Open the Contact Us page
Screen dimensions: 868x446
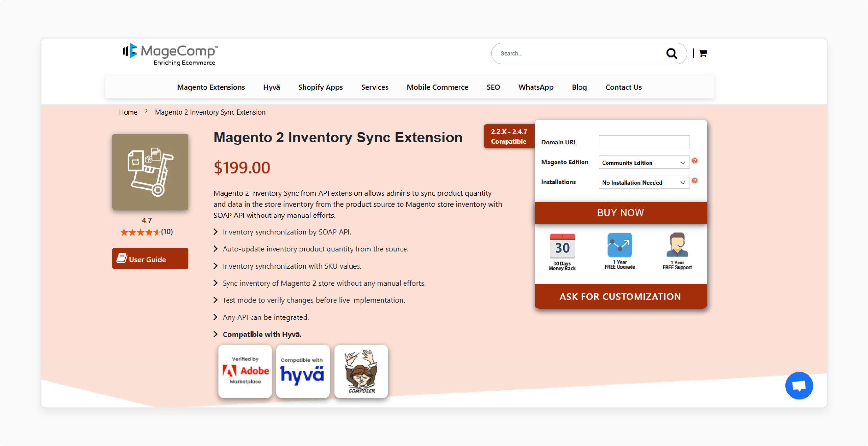tap(623, 87)
